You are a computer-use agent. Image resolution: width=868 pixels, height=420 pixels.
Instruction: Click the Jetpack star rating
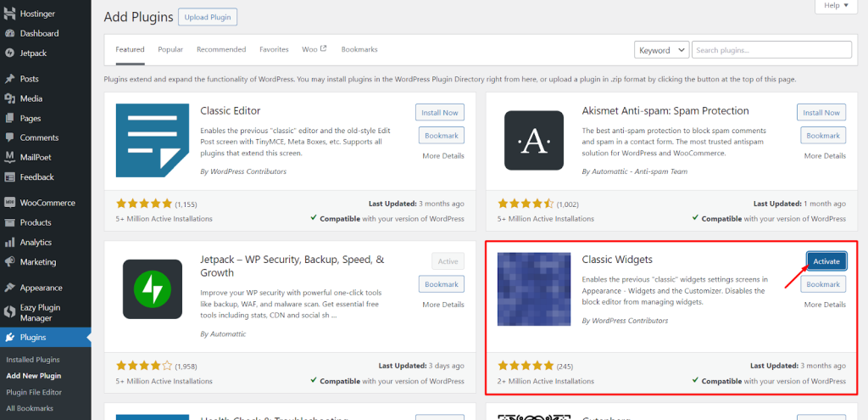pos(144,366)
